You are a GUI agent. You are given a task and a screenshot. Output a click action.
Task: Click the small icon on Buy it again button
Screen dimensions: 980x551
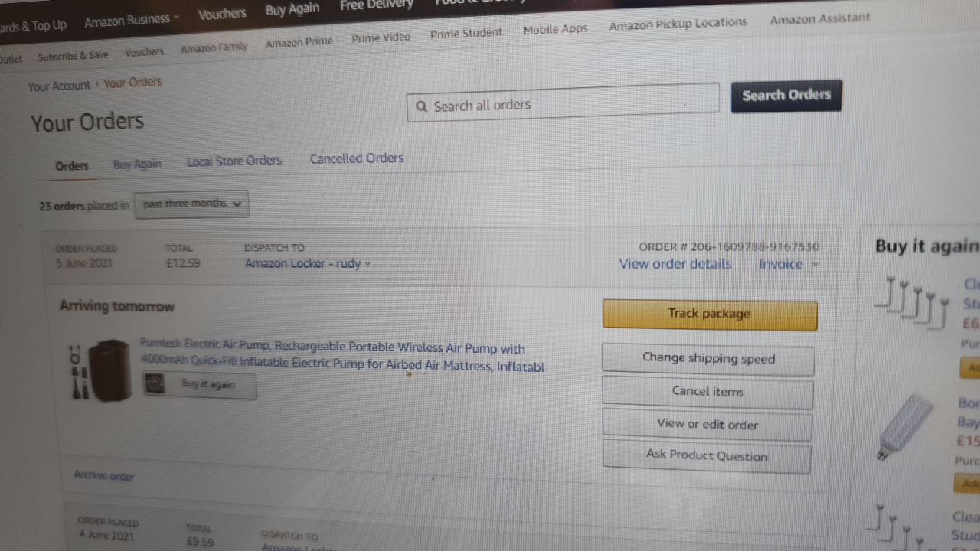point(155,384)
